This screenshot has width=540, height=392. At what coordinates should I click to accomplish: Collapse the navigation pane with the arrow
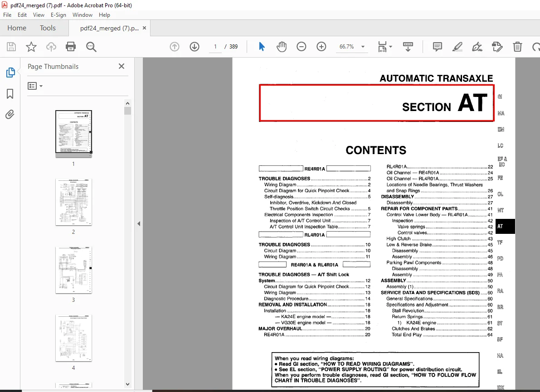(x=139, y=224)
